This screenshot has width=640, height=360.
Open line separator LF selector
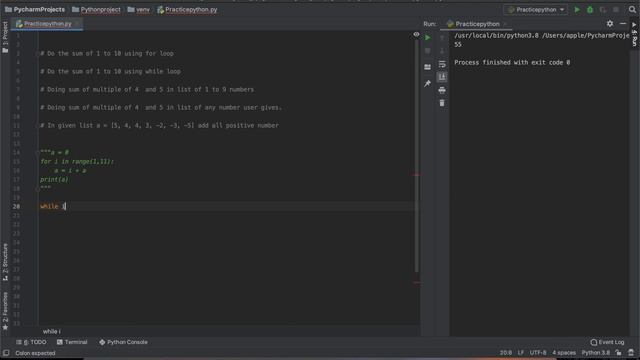pos(520,353)
